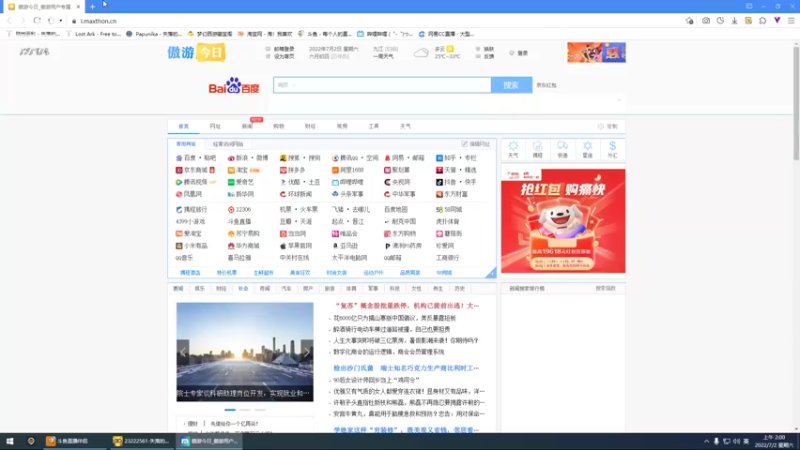Click the taskbar volume speaker icon
This screenshot has width=800, height=450.
tap(736, 441)
